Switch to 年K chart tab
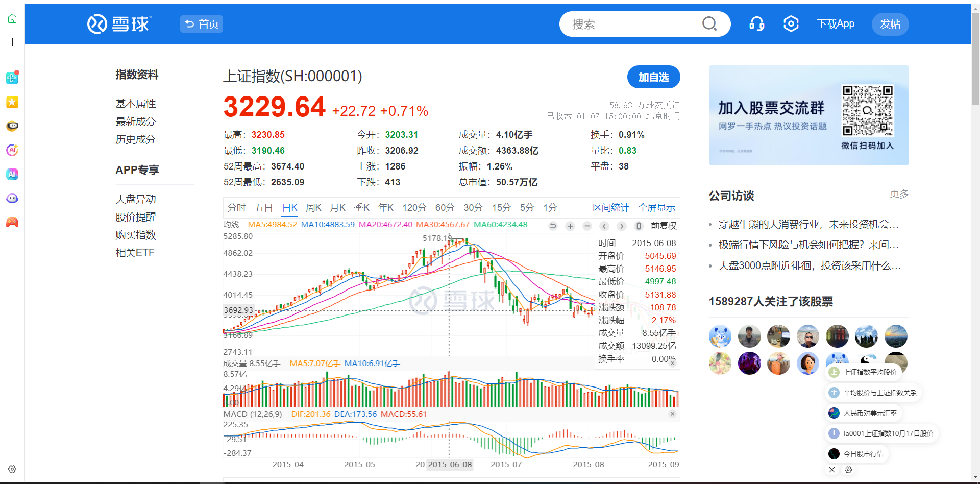 386,208
